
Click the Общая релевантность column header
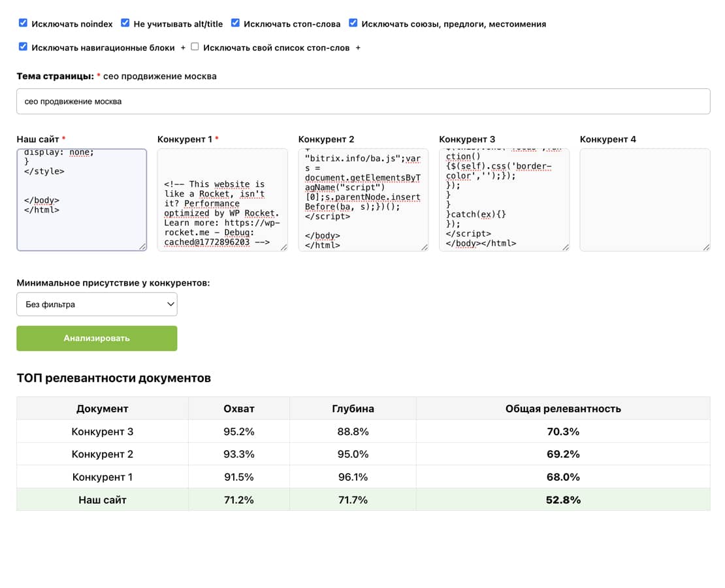coord(562,408)
